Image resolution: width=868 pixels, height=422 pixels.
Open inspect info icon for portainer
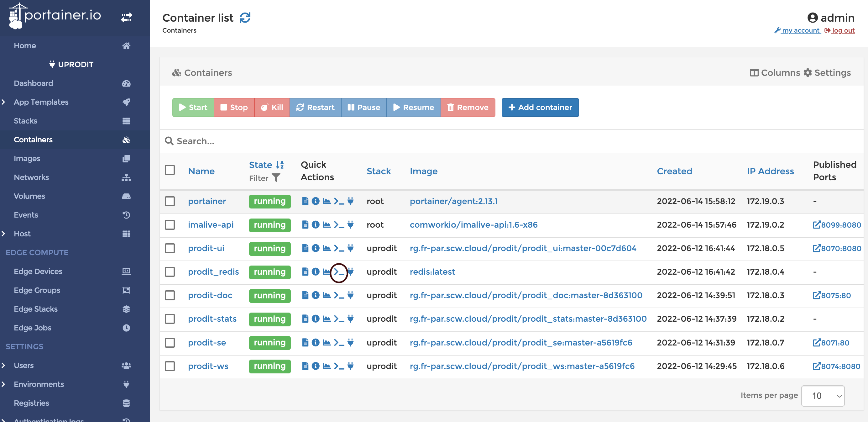point(315,201)
